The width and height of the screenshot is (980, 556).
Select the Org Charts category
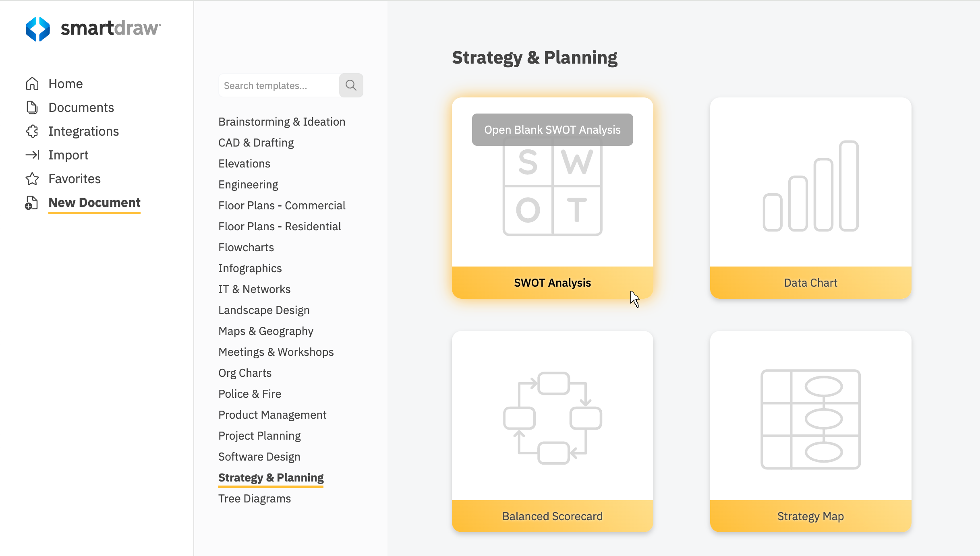pos(244,373)
